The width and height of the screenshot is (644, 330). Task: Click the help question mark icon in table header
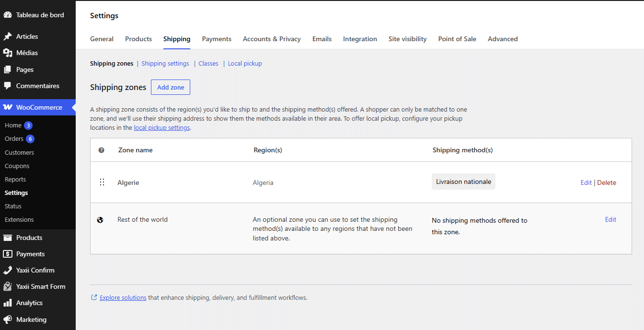pos(101,150)
